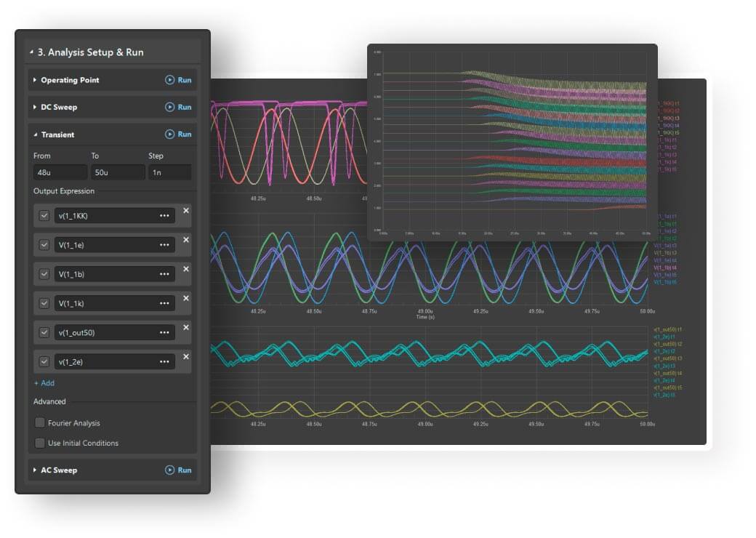
Task: Run the Operating Point analysis
Action: 178,80
